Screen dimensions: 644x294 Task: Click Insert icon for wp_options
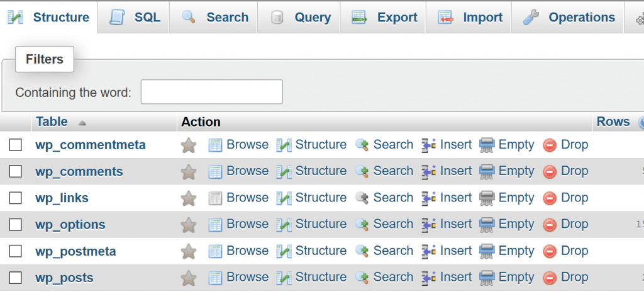429,225
